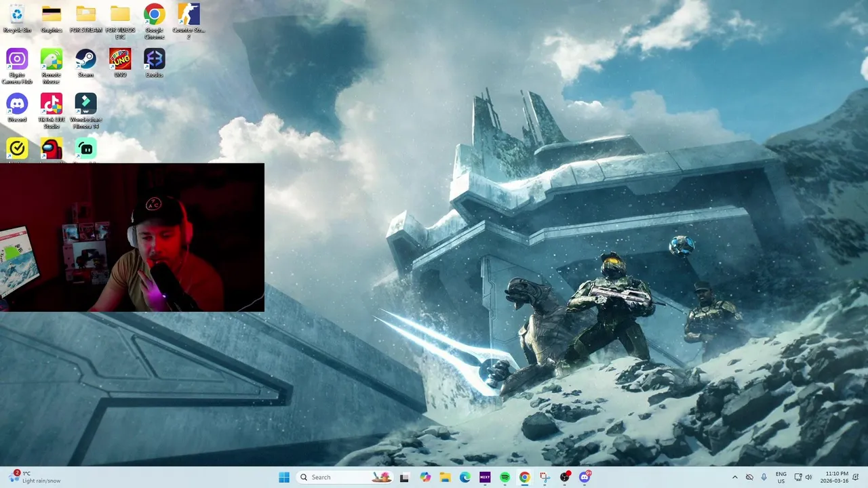Open the OBS Studio taskbar icon
Image resolution: width=868 pixels, height=488 pixels.
565,477
